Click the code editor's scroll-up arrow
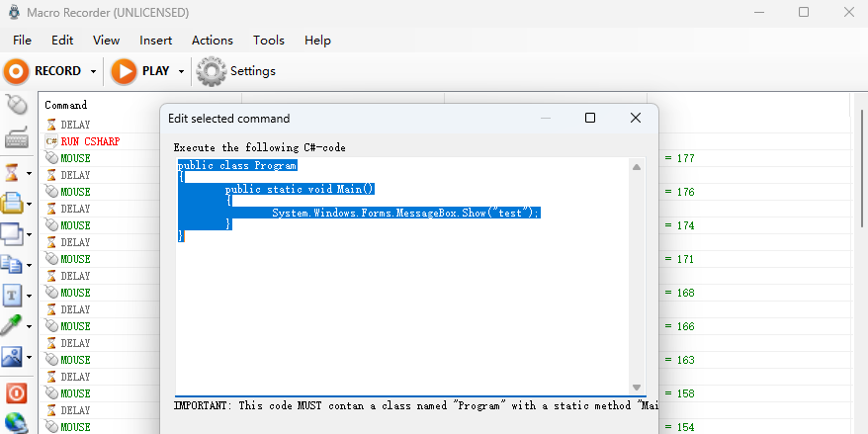868x434 pixels. click(637, 167)
